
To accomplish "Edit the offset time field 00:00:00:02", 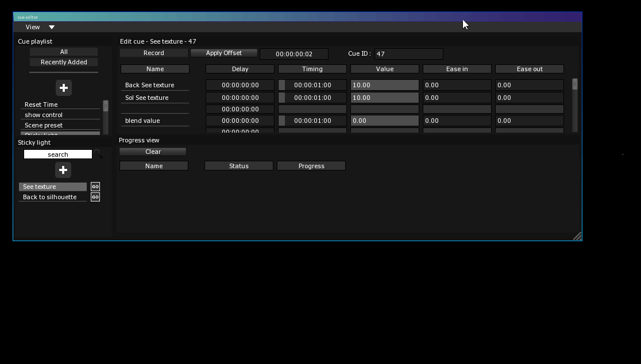I will point(294,54).
